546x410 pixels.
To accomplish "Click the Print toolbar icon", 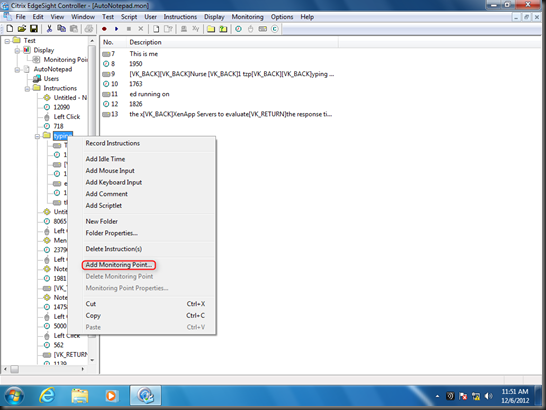I will point(89,29).
